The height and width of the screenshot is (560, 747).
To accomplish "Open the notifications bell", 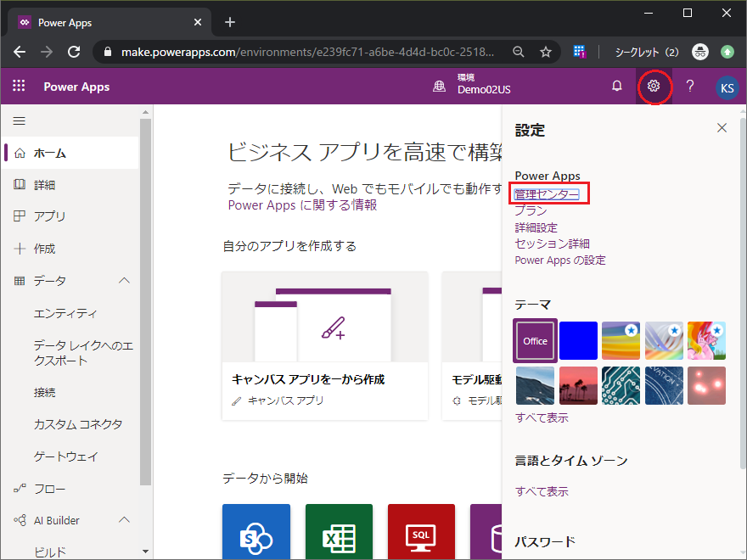I will coord(616,87).
